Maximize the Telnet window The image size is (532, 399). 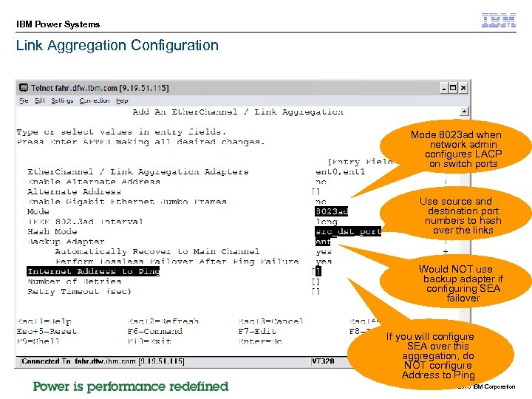(x=453, y=88)
